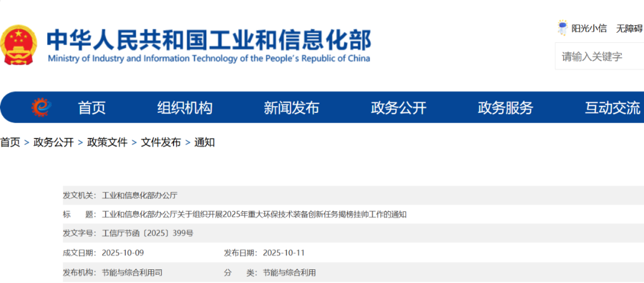
Task: Click the 文件发布 breadcrumb link
Action: (161, 143)
